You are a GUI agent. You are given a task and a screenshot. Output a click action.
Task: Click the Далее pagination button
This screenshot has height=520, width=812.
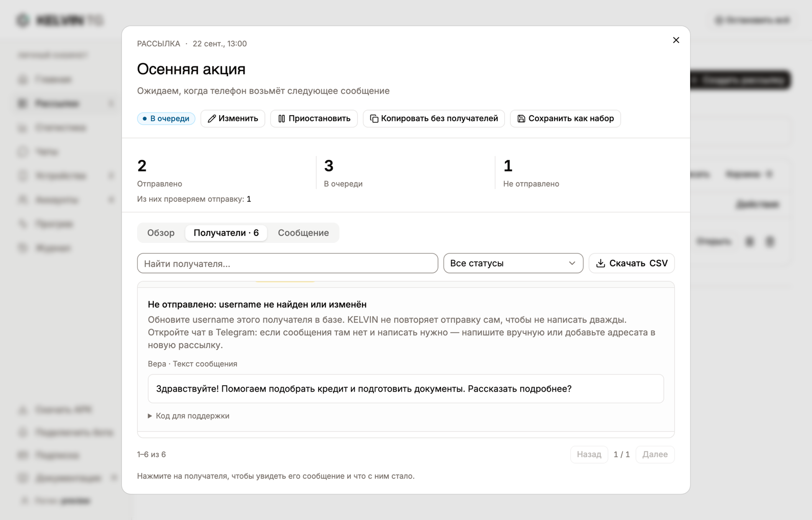point(655,455)
